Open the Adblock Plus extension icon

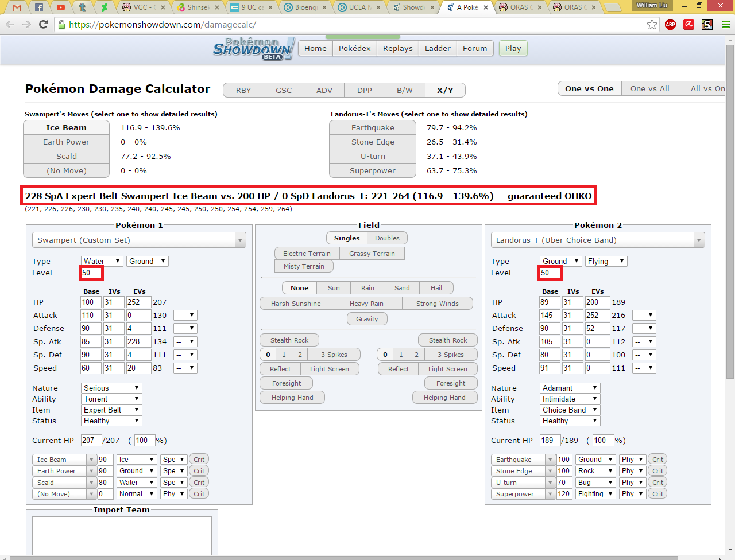click(x=670, y=24)
